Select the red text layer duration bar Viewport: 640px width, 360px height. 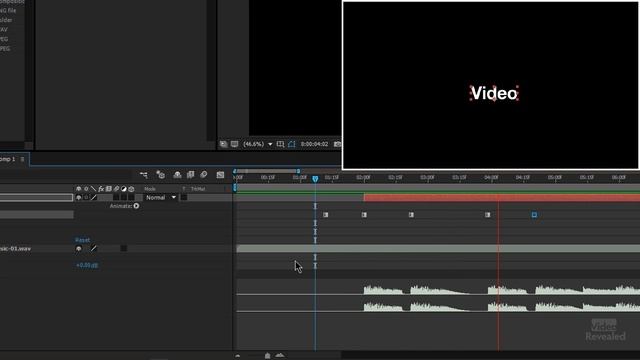pyautogui.click(x=502, y=198)
